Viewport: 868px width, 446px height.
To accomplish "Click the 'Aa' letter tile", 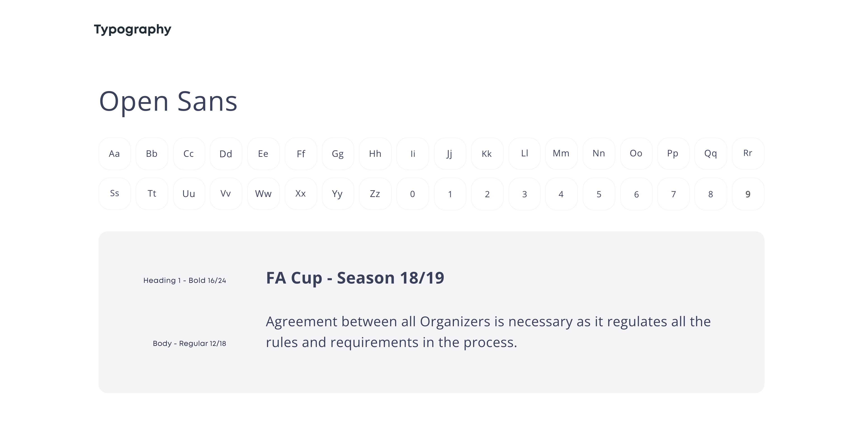I will pos(115,154).
